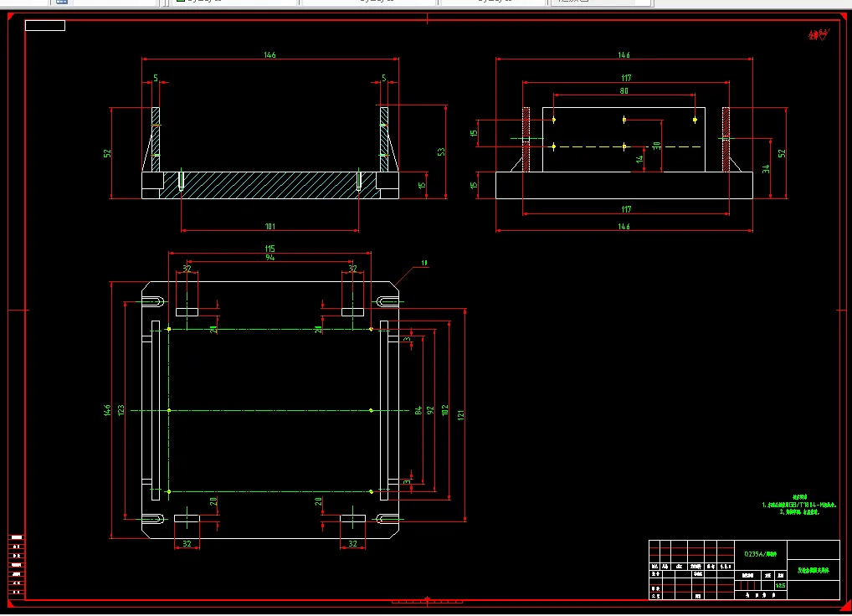The image size is (852, 616).
Task: Click the 92 vertical dimension in the plan view
Action: (x=430, y=411)
